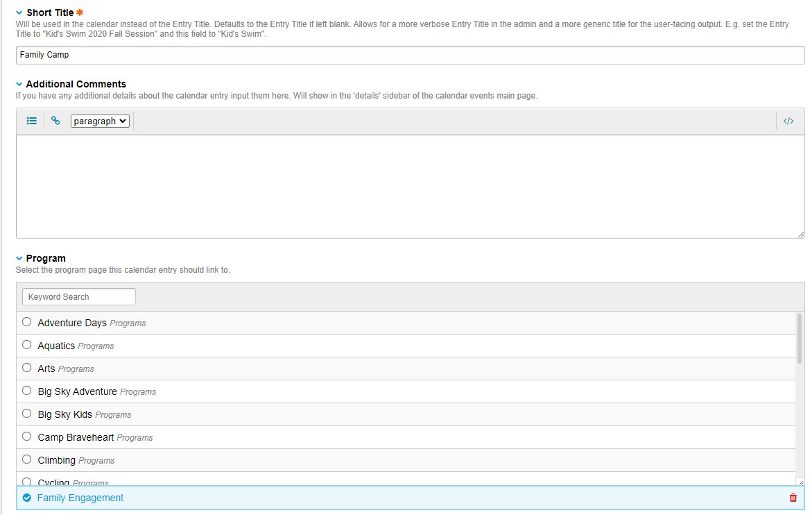Delete the selected Family Engagement program
The image size is (812, 515).
pos(793,498)
